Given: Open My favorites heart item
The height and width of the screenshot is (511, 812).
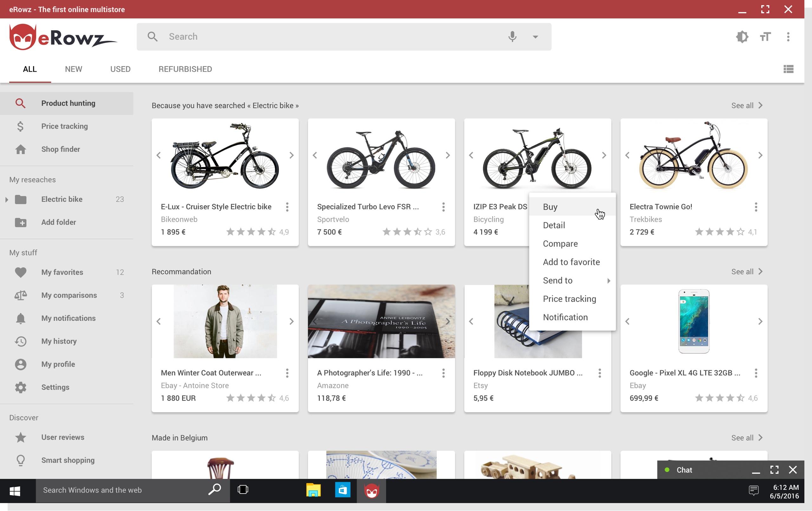Looking at the screenshot, I should click(x=67, y=272).
